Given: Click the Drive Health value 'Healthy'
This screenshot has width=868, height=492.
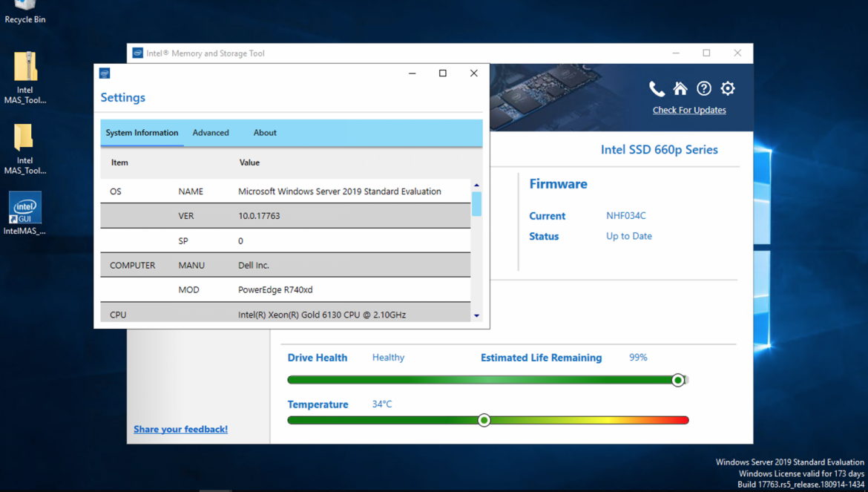Looking at the screenshot, I should 388,358.
